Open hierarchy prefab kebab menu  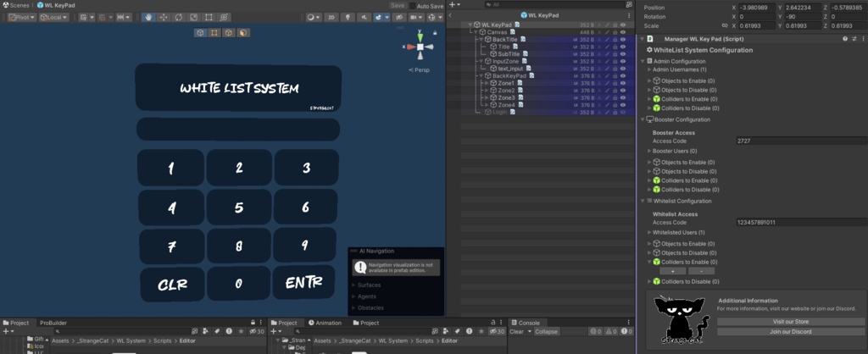(631, 15)
